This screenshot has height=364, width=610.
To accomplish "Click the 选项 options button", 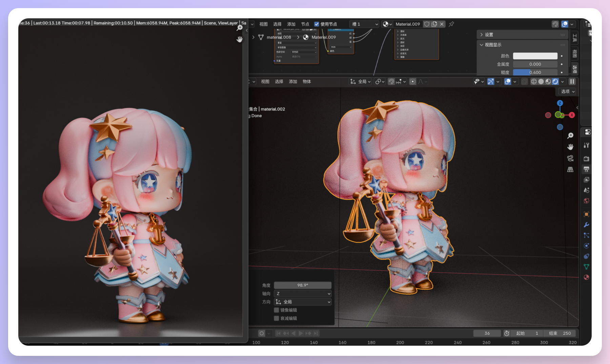I will 568,92.
